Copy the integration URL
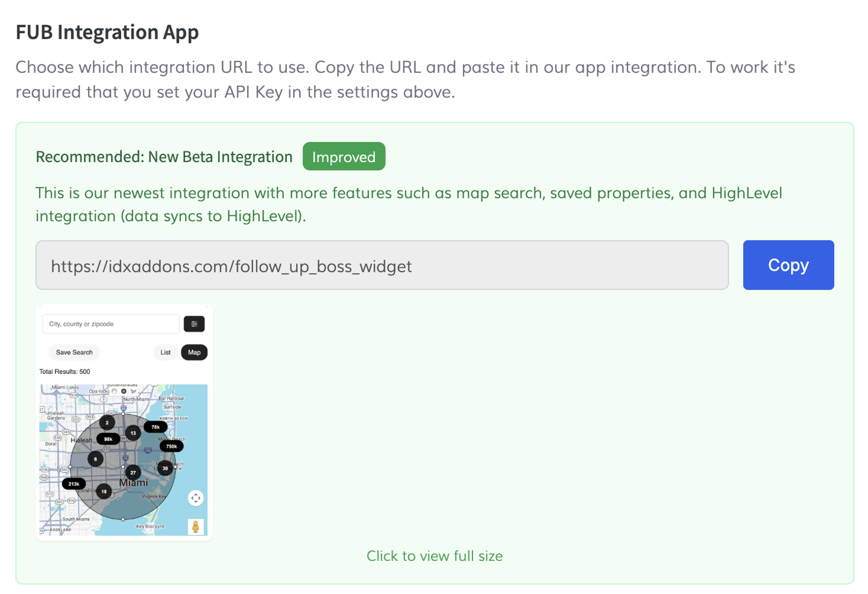Viewport: 868px width, 594px height. point(788,265)
